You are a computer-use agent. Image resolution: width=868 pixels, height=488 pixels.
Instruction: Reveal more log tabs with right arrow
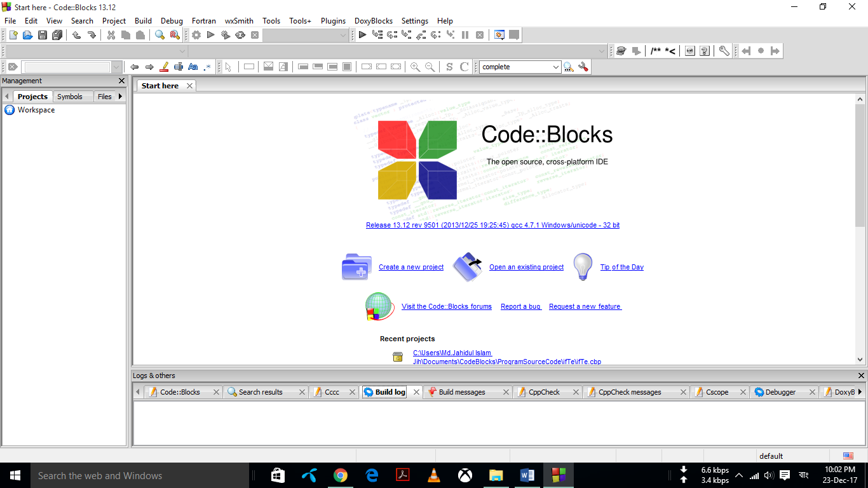[x=860, y=392]
